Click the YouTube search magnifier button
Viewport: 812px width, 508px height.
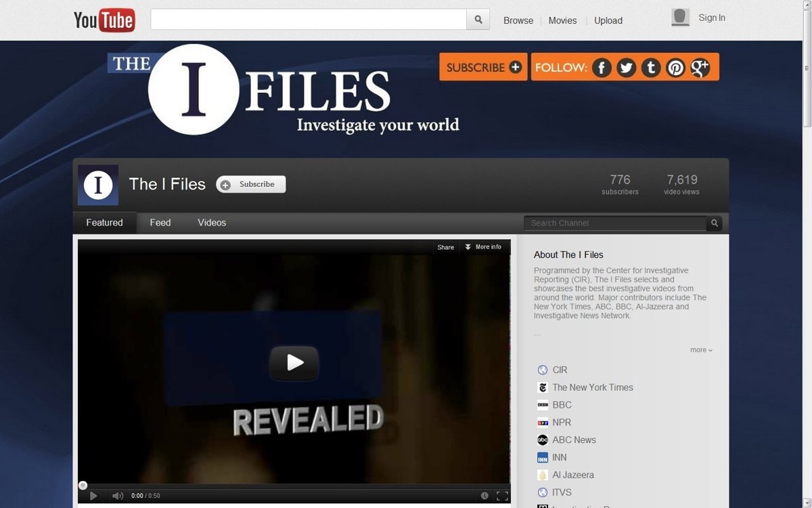478,20
